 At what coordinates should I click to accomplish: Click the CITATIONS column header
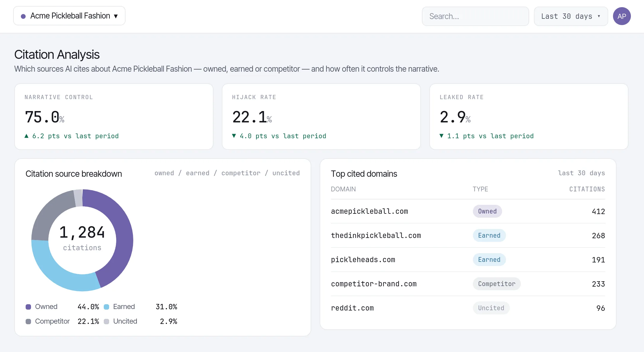(x=587, y=189)
